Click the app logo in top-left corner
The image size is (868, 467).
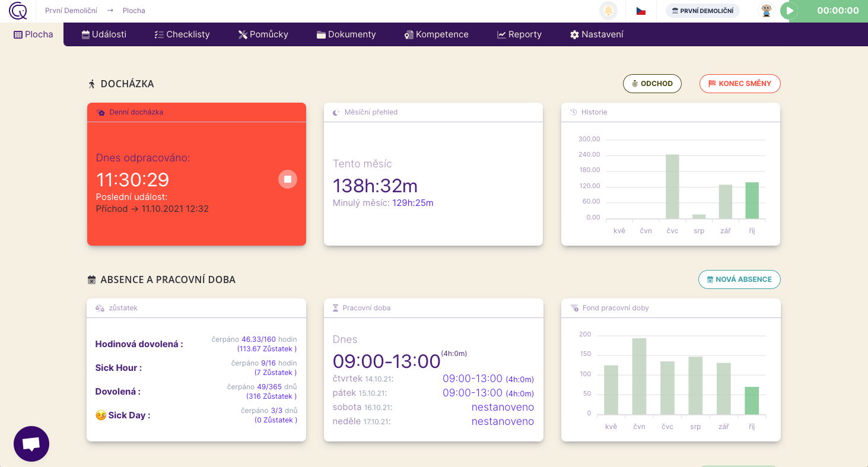[x=18, y=11]
